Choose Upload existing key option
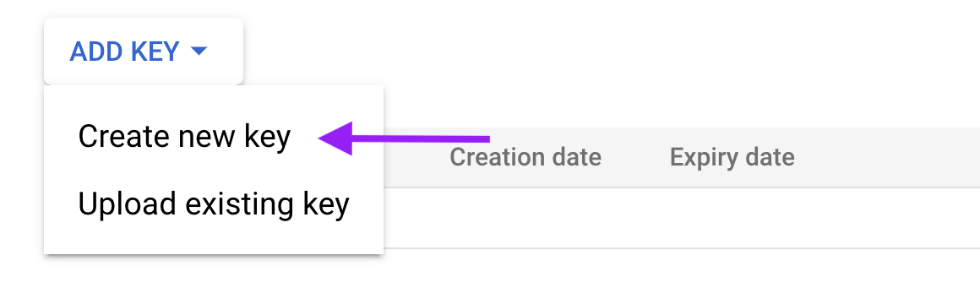 tap(213, 204)
